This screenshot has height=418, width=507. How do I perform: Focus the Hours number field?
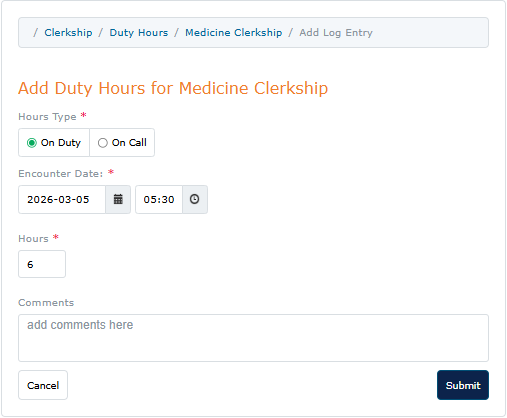42,264
